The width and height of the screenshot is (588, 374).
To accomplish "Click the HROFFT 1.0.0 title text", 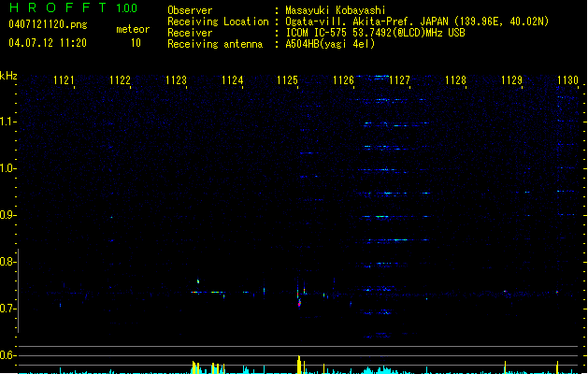I will [x=74, y=7].
